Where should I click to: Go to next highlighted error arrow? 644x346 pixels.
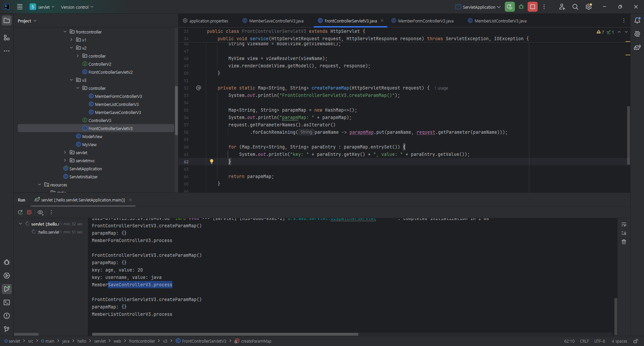pos(626,32)
